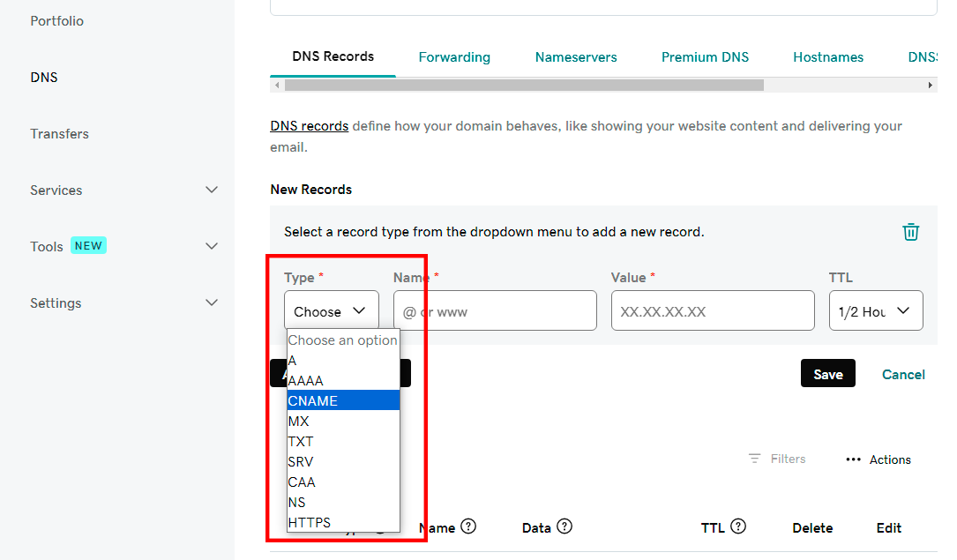Open the Actions three-dot menu
The width and height of the screenshot is (957, 560).
coord(853,459)
